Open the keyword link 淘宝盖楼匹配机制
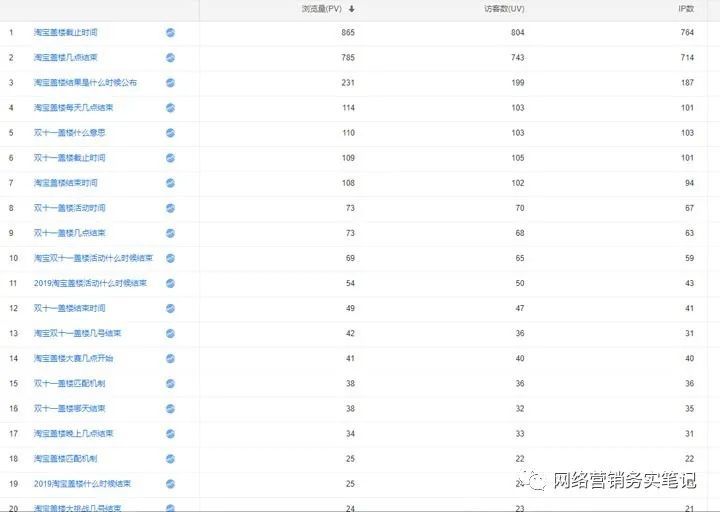The image size is (720, 512). tap(66, 459)
